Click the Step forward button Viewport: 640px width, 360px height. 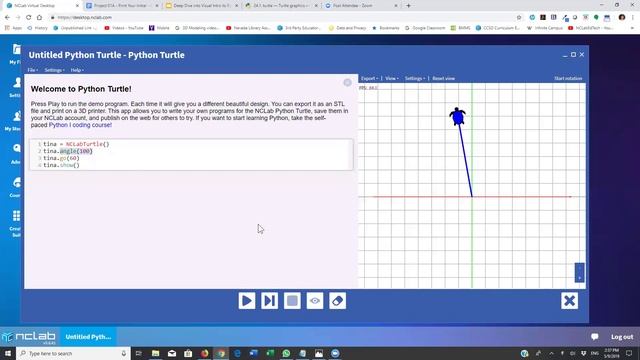[269, 301]
